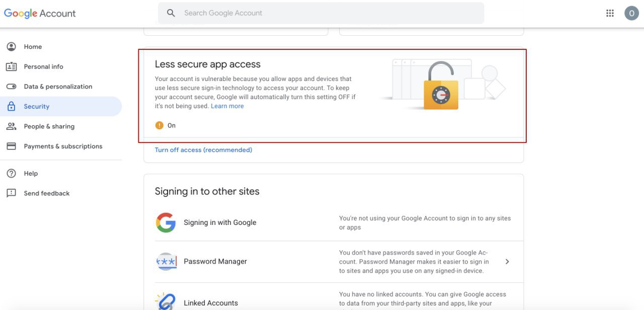644x310 pixels.
Task: Click the Help question mark icon
Action: (x=11, y=173)
